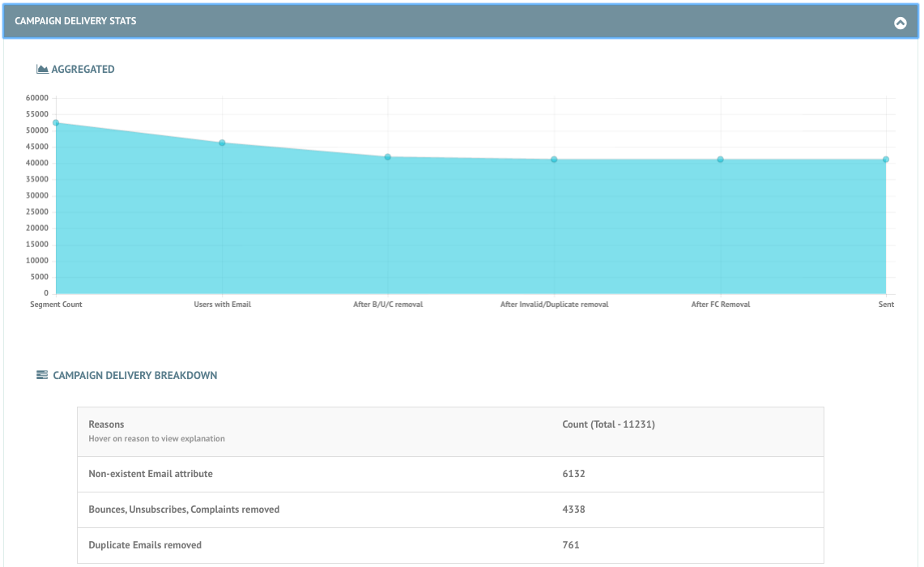Click the Aggregated section heading
The width and height of the screenshot is (924, 567).
(x=83, y=69)
